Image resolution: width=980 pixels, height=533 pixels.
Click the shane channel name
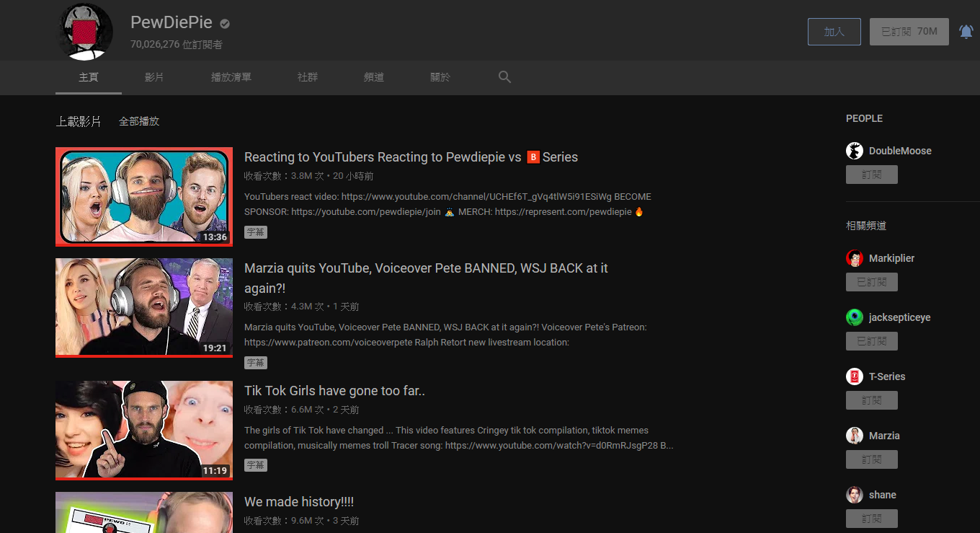click(x=883, y=495)
